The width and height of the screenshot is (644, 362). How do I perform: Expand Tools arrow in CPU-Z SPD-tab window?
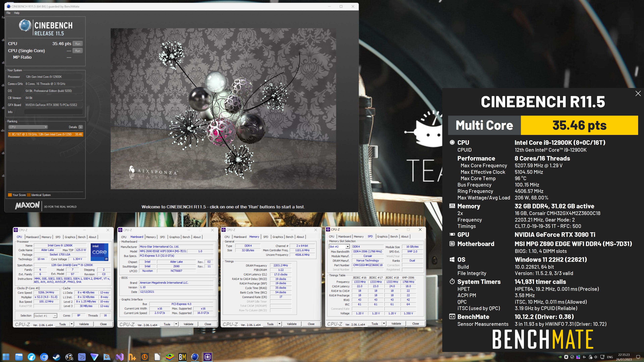click(384, 324)
